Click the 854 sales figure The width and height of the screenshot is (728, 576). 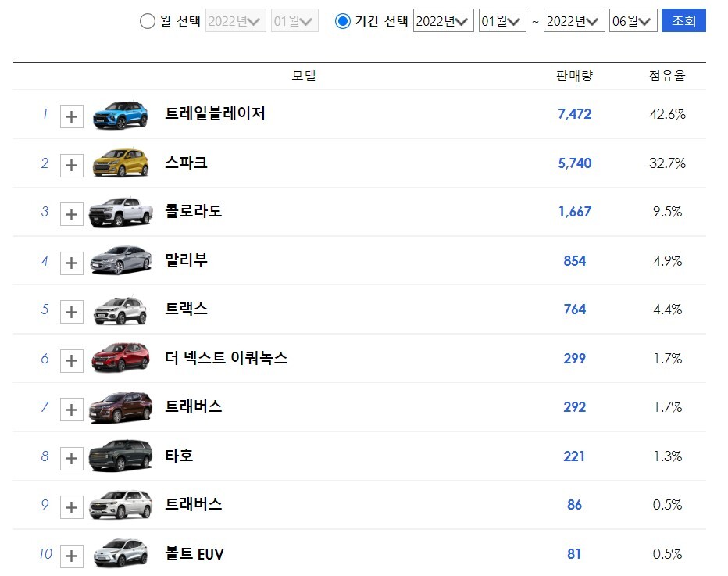pos(574,260)
